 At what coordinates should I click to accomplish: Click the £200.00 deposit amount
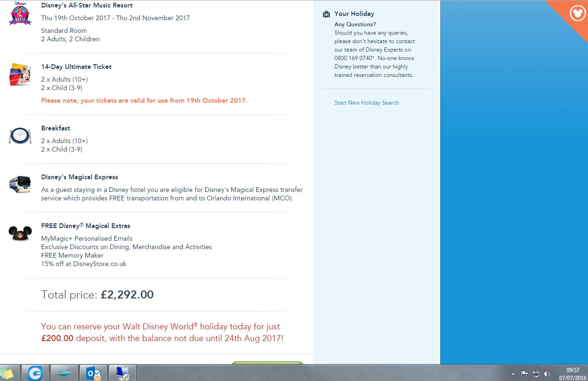coord(57,338)
